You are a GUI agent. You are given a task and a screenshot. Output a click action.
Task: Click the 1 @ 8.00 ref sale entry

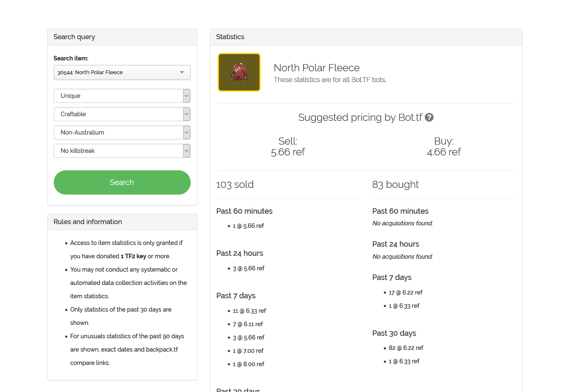[x=249, y=364]
